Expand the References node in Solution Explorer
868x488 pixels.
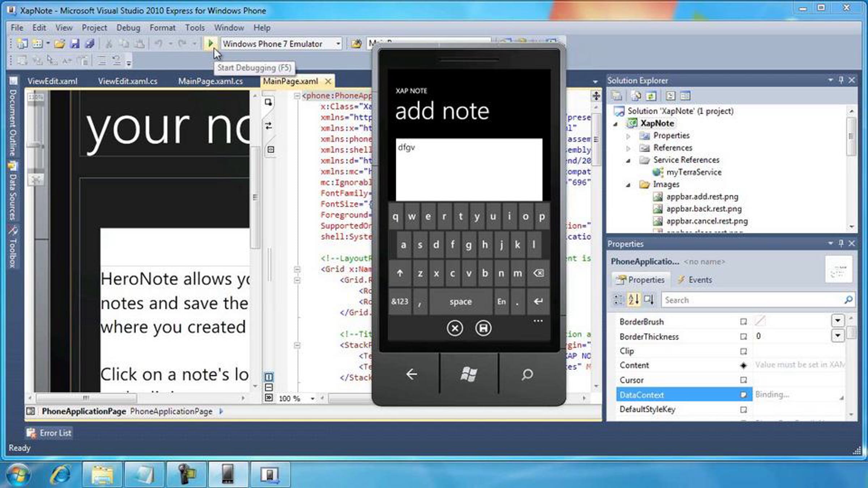(x=628, y=148)
